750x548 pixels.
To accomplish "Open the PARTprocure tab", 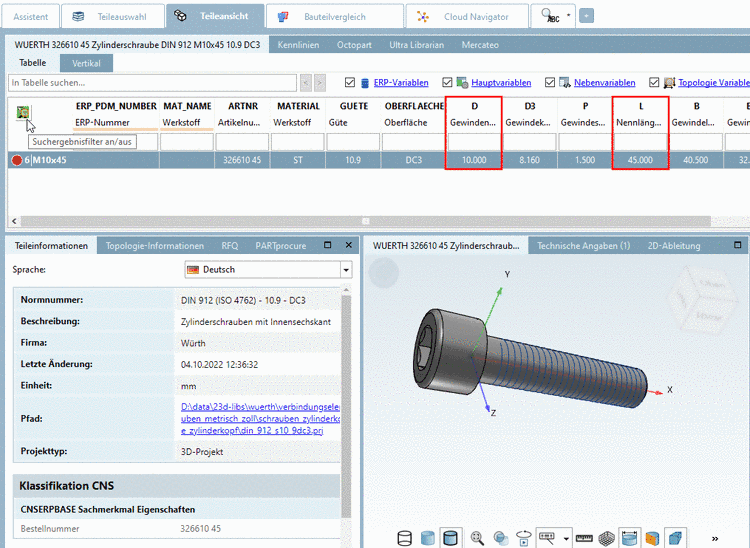I will (x=281, y=246).
